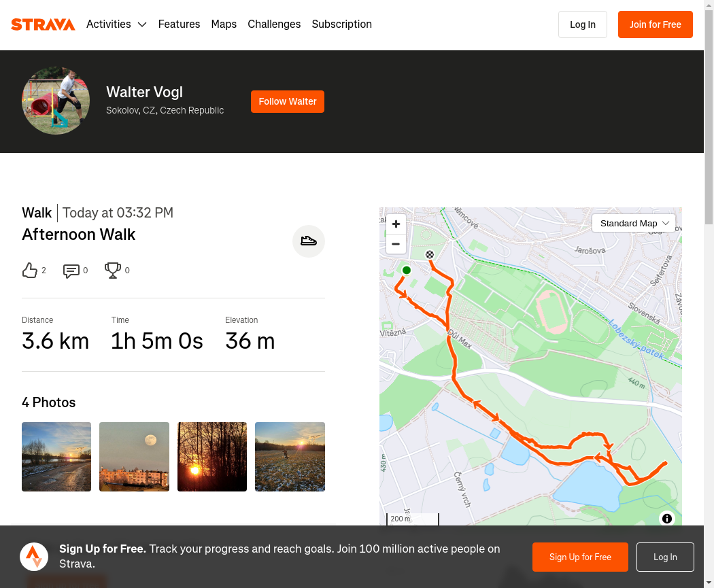The image size is (714, 588).
Task: Open comments via speech bubble icon
Action: tap(71, 271)
